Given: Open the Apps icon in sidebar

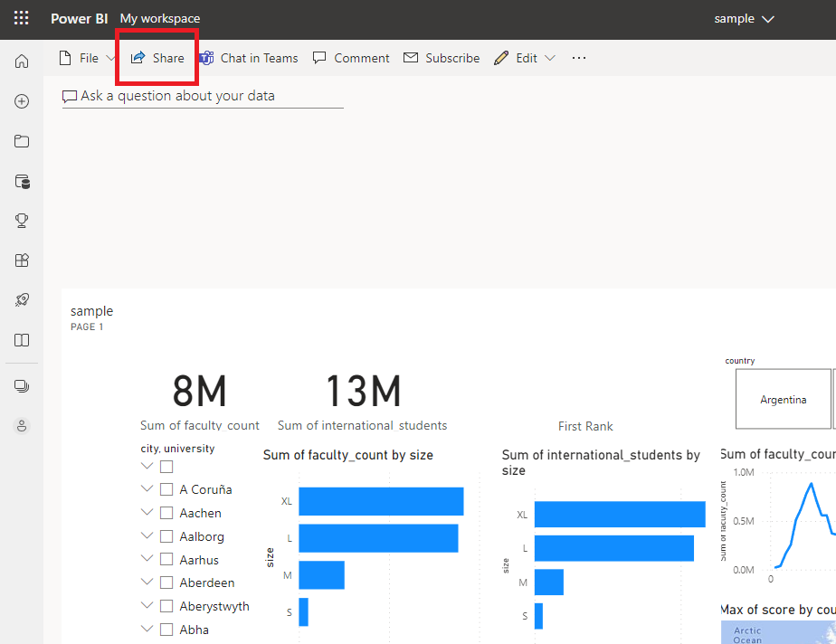Looking at the screenshot, I should click(x=22, y=260).
